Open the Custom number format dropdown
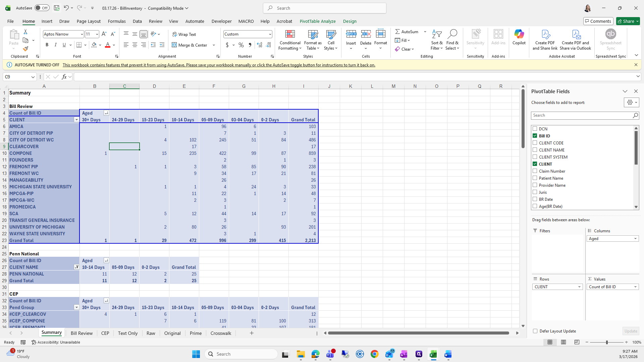The image size is (644, 362). (270, 34)
